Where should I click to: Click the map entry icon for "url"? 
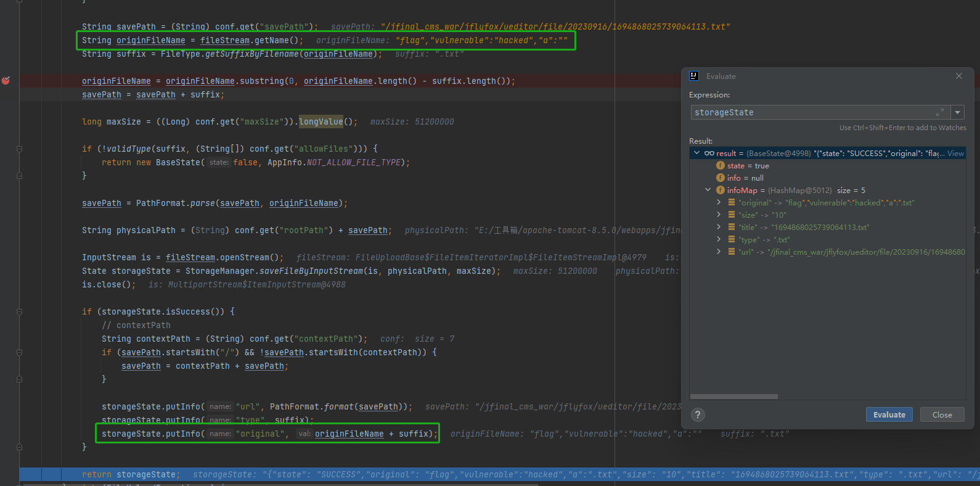pyautogui.click(x=732, y=252)
